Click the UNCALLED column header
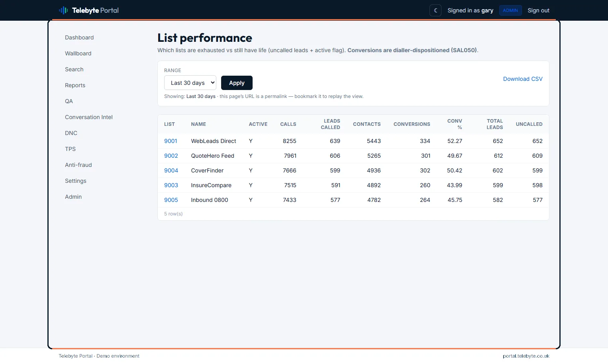 coord(529,124)
